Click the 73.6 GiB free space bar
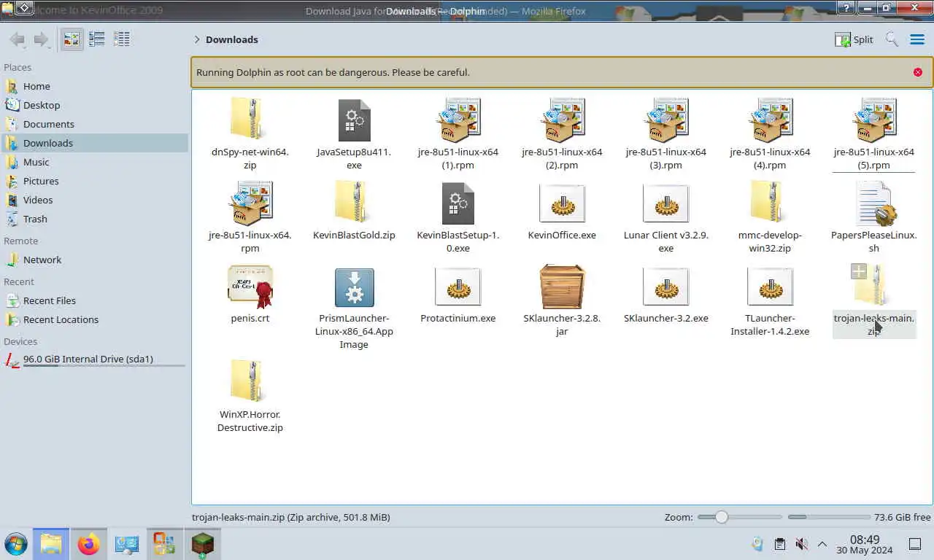The width and height of the screenshot is (934, 560). 827,517
